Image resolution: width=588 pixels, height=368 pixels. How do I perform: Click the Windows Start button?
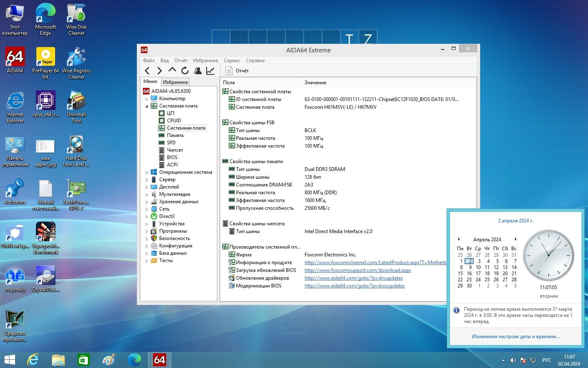(10, 360)
